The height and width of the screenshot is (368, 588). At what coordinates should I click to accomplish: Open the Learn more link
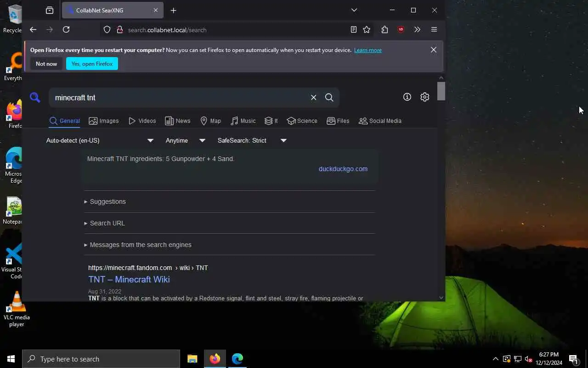tap(367, 50)
